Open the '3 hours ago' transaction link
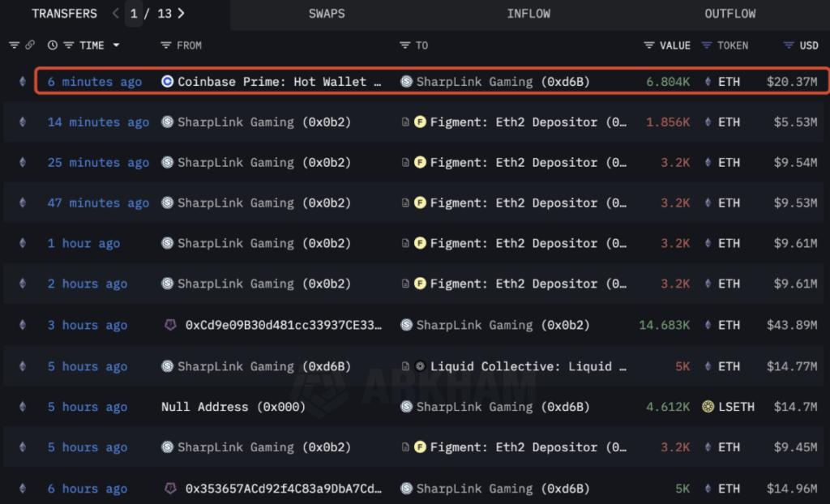 pyautogui.click(x=88, y=325)
